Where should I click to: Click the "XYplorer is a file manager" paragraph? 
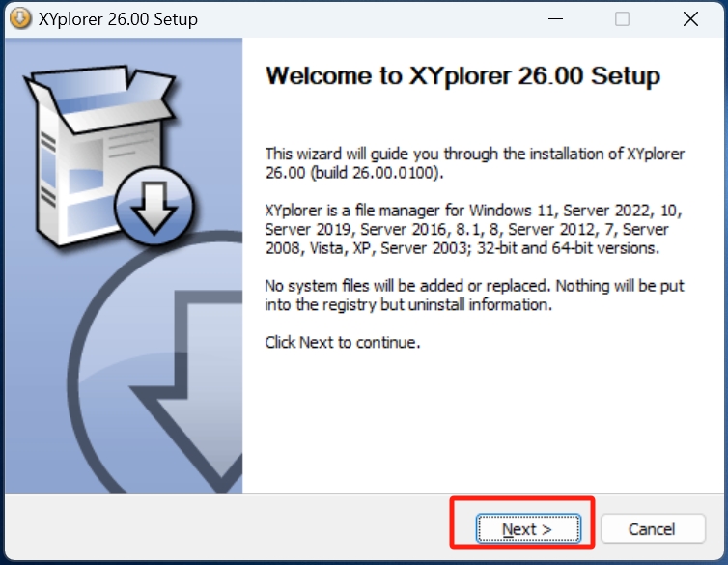(x=466, y=229)
